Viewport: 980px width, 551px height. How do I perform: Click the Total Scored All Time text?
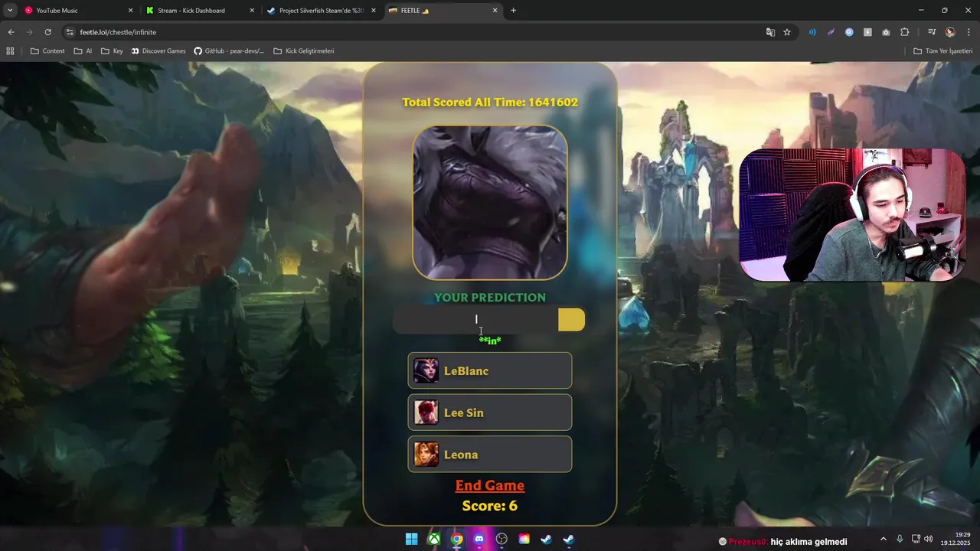pyautogui.click(x=490, y=103)
